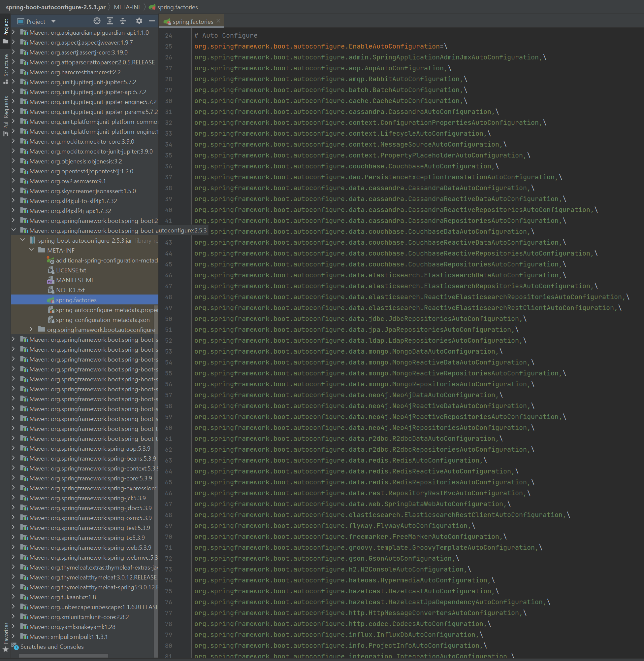
Task: Click the spring.factories leaf icon in the tree
Action: (50, 300)
